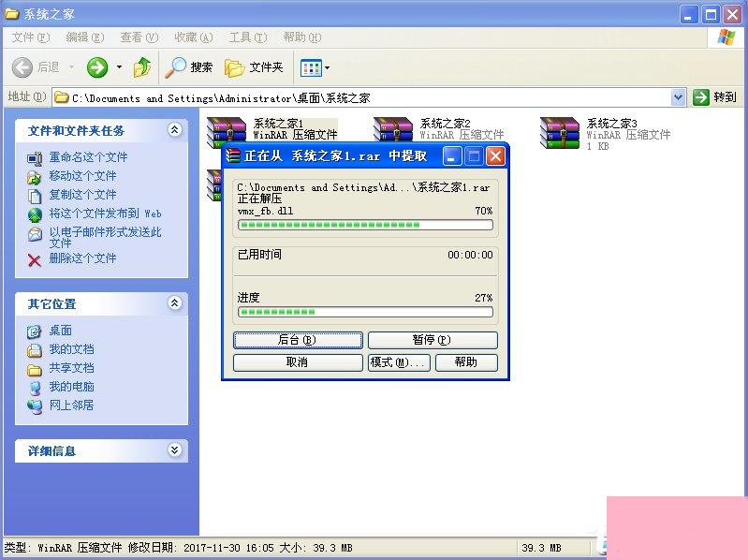The height and width of the screenshot is (560, 748).
Task: Click the status bar file type text
Action: tap(63, 548)
